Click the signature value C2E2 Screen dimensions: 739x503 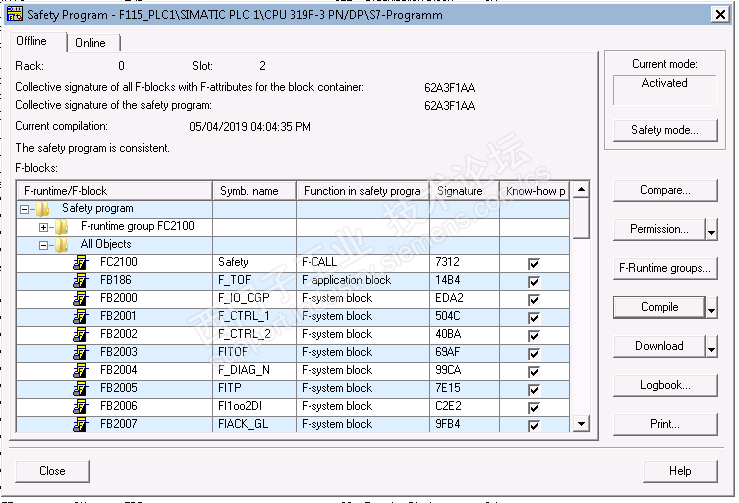(464, 406)
